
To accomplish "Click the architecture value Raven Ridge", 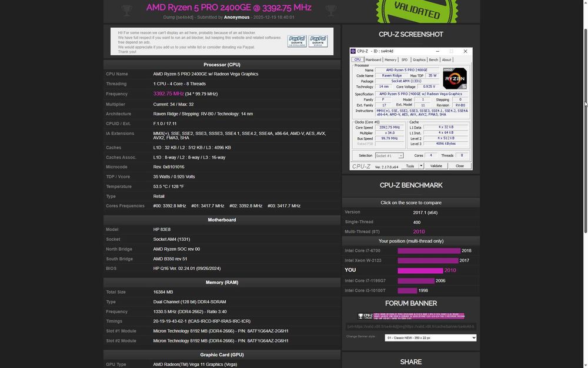I will pos(203,114).
